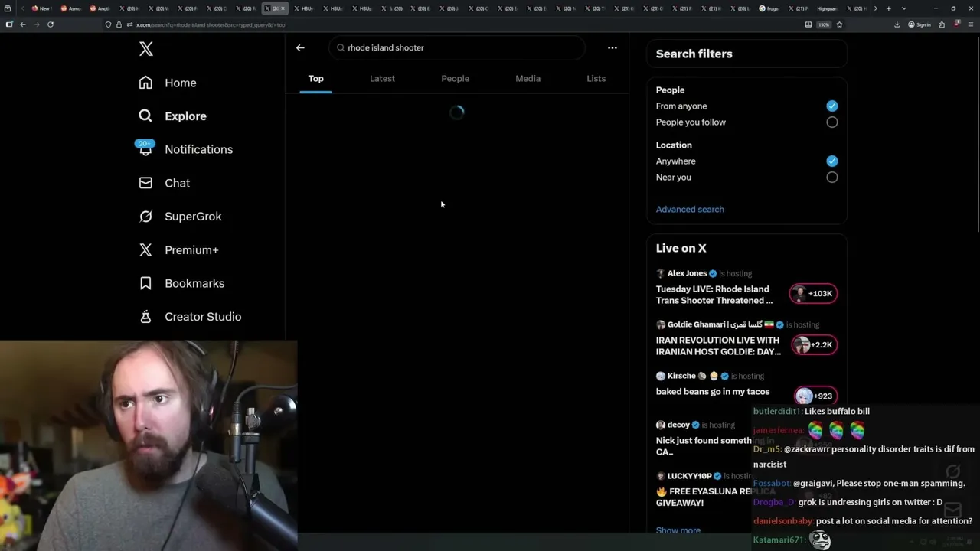Viewport: 980px width, 551px height.
Task: Open a new browser tab
Action: click(x=888, y=8)
